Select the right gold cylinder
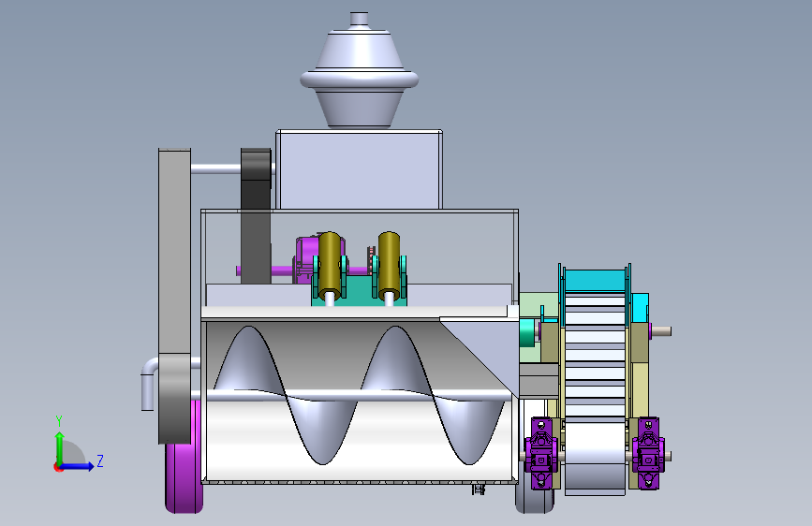 coord(389,264)
